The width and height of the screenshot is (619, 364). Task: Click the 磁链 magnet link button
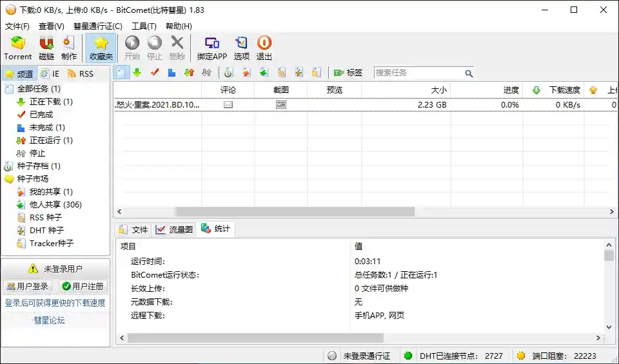(x=46, y=48)
